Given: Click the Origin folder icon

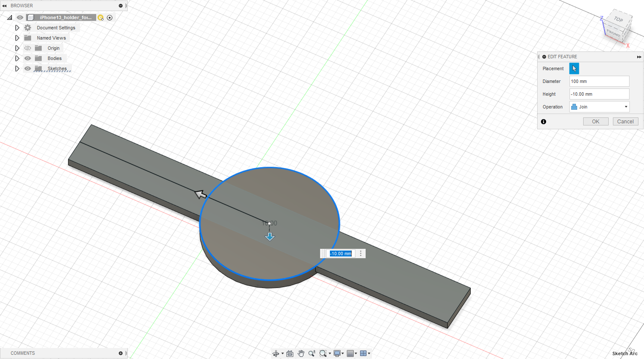Looking at the screenshot, I should [38, 48].
